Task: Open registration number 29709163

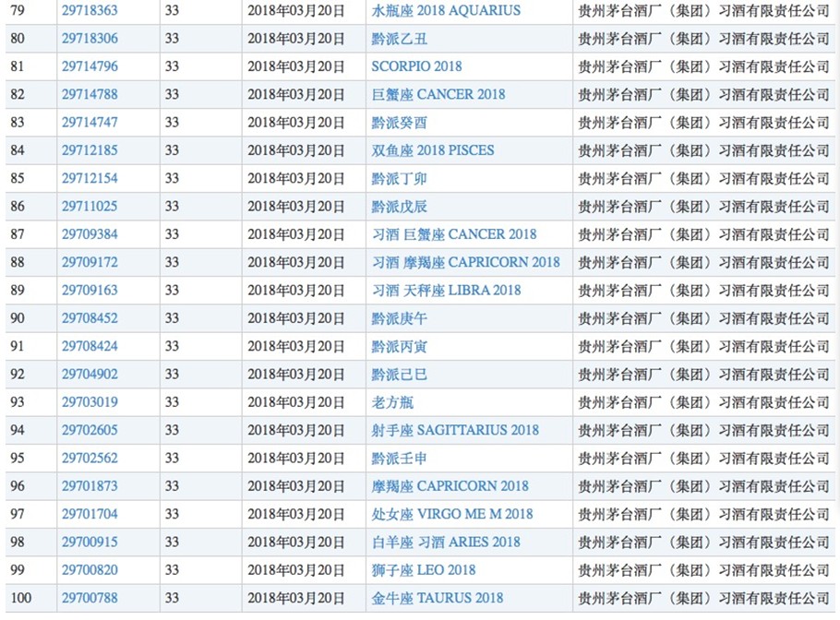Action: 90,291
